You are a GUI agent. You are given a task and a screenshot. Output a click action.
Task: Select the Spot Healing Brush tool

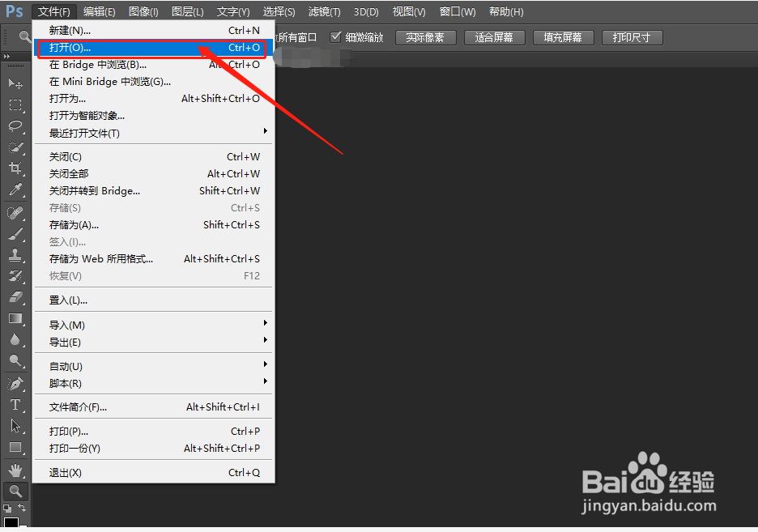pyautogui.click(x=15, y=213)
